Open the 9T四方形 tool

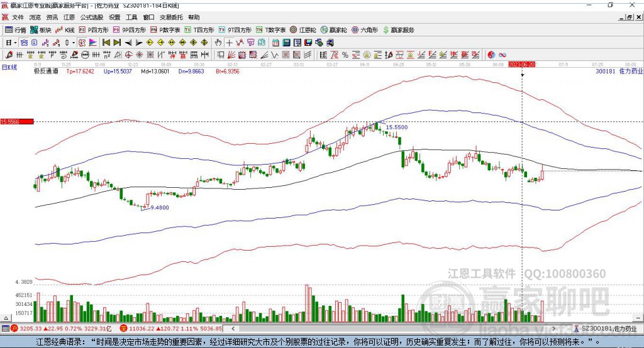235,30
